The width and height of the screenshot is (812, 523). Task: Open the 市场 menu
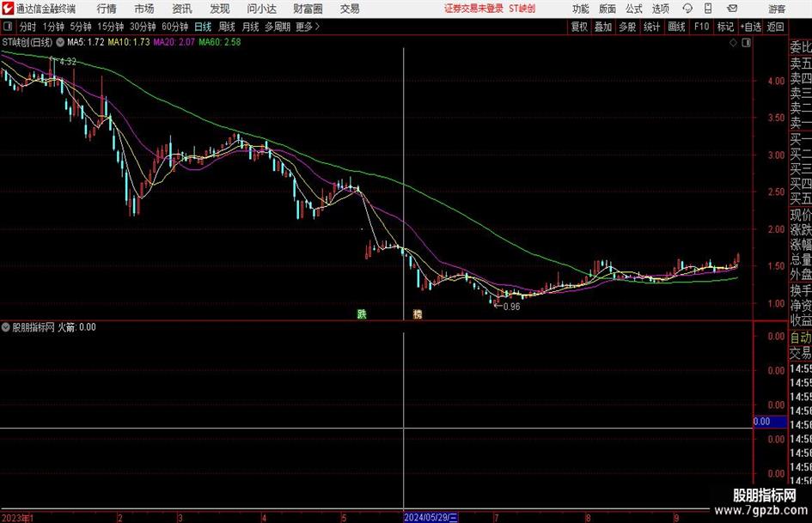[144, 9]
